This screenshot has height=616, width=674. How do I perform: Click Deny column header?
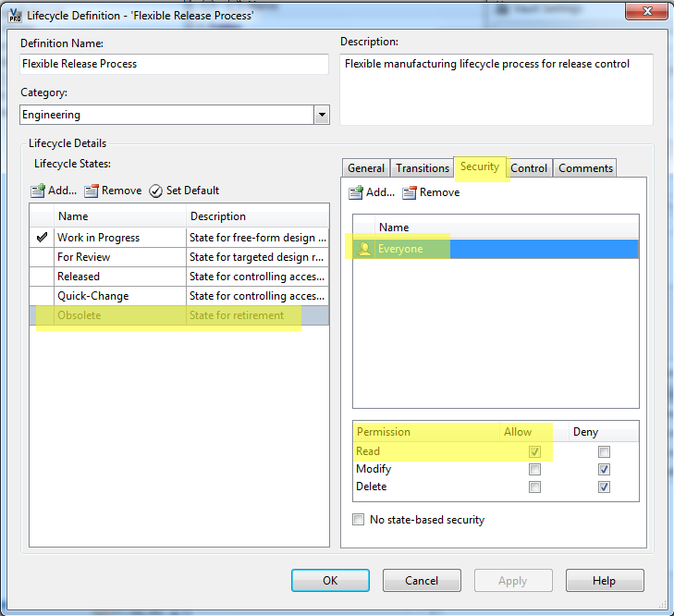click(604, 432)
